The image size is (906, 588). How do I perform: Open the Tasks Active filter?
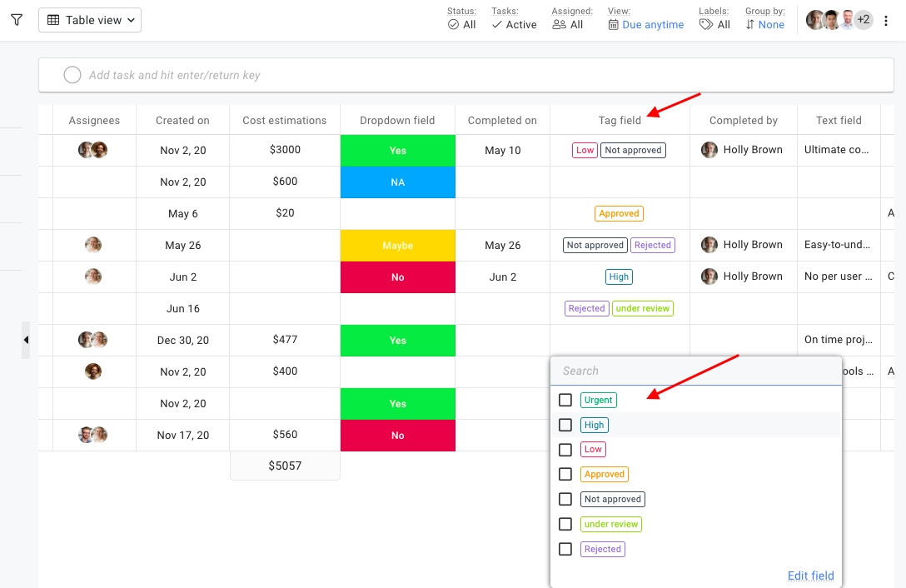[x=514, y=25]
